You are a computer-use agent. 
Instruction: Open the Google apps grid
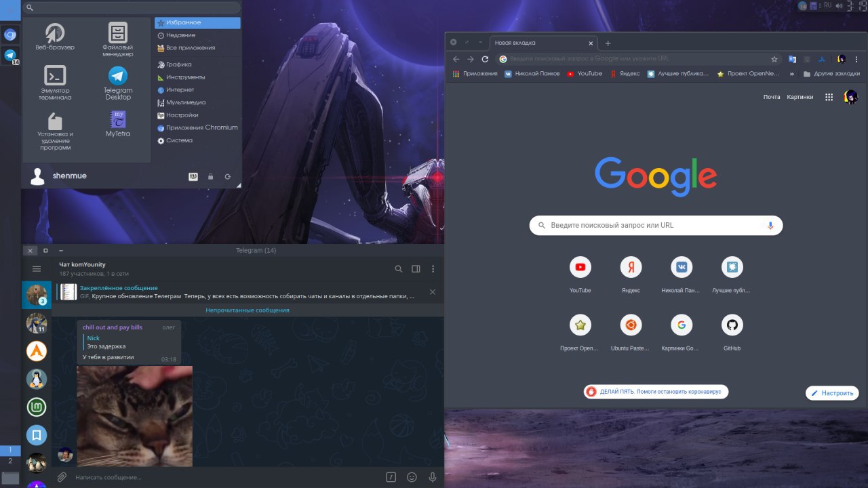829,97
